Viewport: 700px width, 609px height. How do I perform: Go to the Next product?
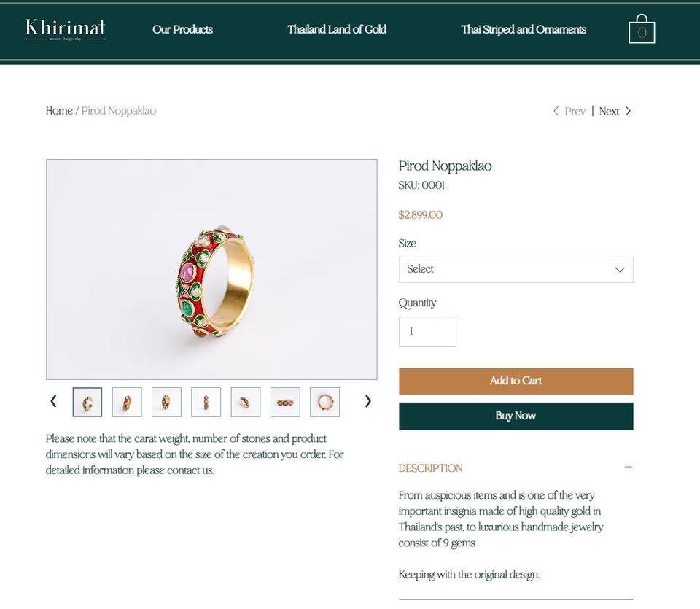[x=615, y=112]
